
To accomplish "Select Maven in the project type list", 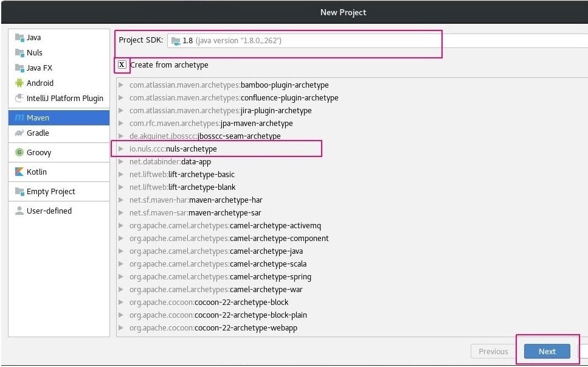I will [59, 118].
